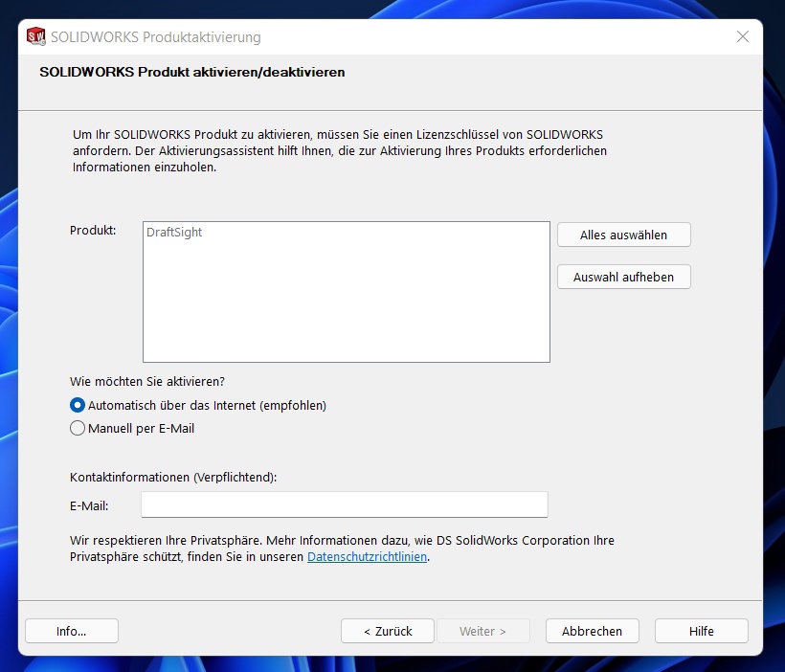Open the Info... dialog button
785x672 pixels.
[x=72, y=631]
